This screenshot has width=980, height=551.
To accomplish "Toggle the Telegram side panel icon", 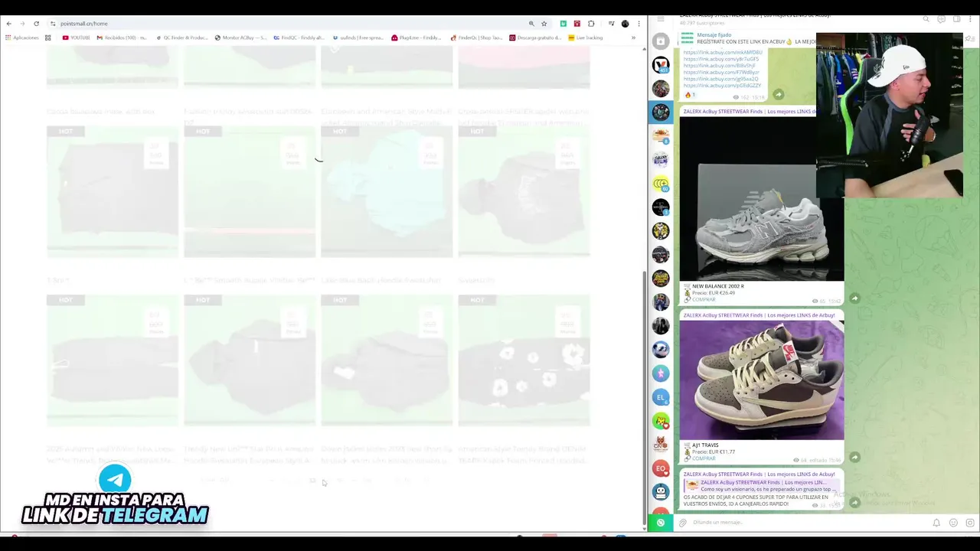I will click(x=957, y=18).
